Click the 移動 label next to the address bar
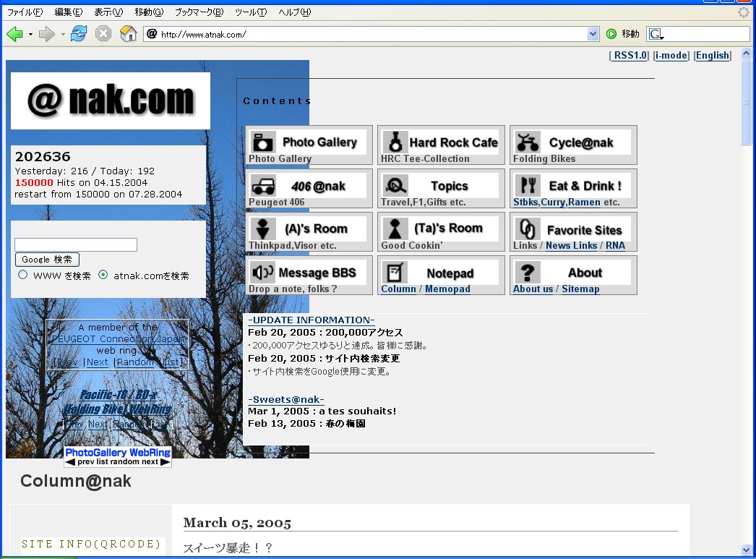This screenshot has height=559, width=756. click(x=630, y=34)
